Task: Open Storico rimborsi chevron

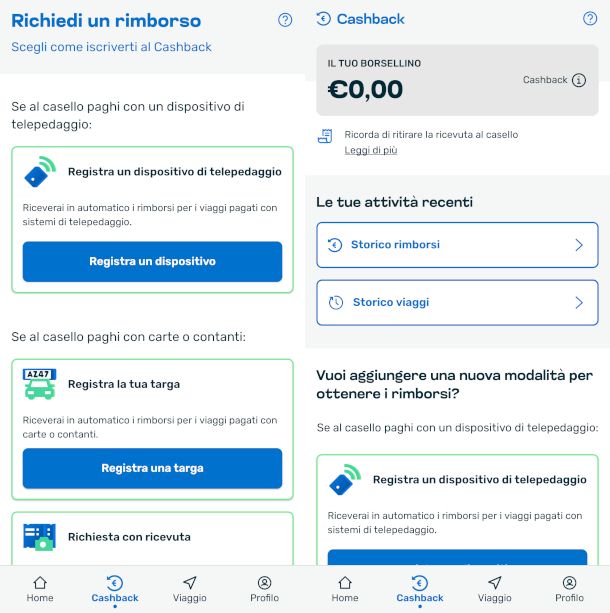Action: pyautogui.click(x=578, y=245)
